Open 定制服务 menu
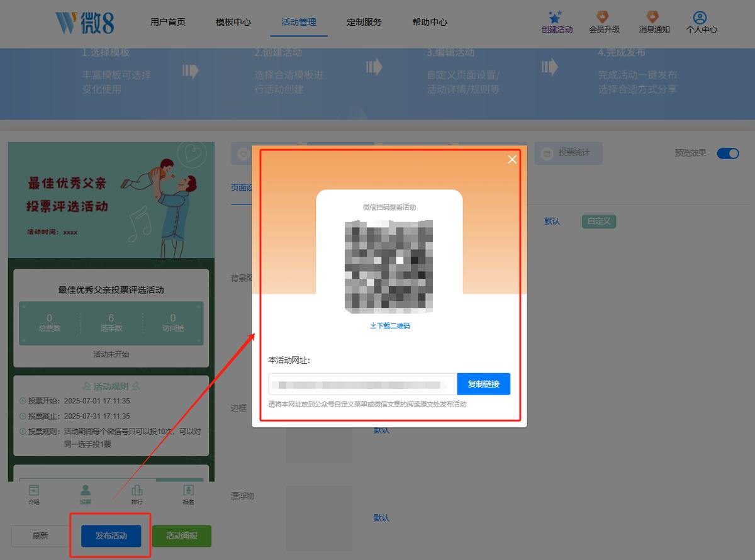This screenshot has height=560, width=755. pyautogui.click(x=364, y=22)
